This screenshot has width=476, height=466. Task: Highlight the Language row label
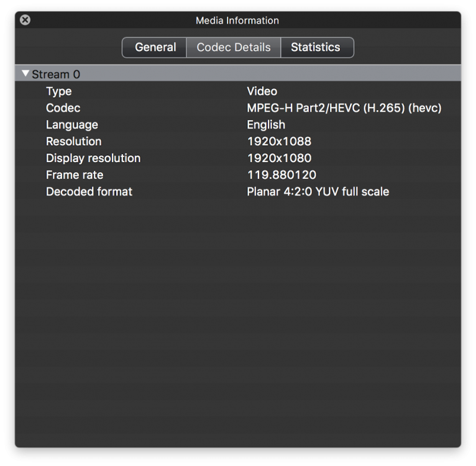click(x=71, y=125)
